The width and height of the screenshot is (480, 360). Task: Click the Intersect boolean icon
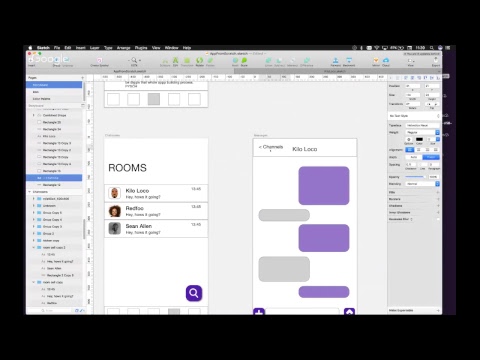292,60
